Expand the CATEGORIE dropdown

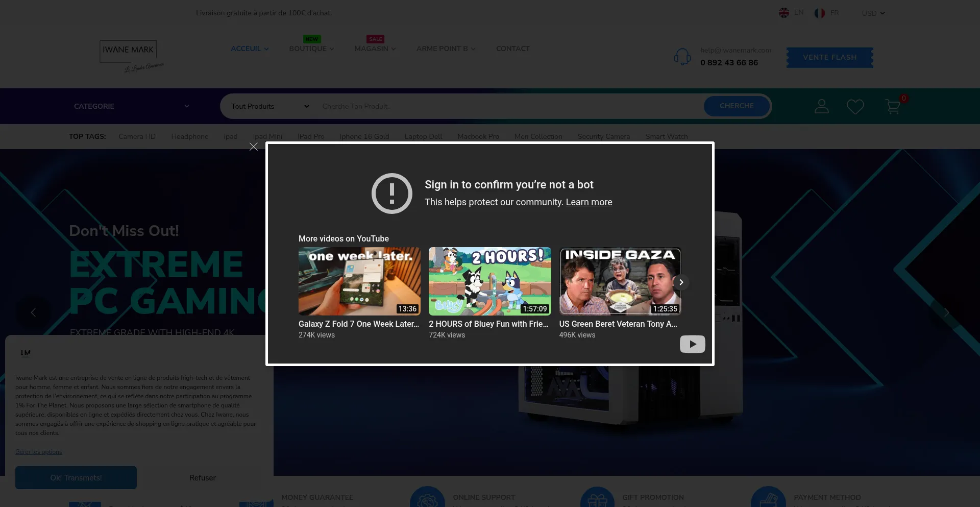(132, 106)
